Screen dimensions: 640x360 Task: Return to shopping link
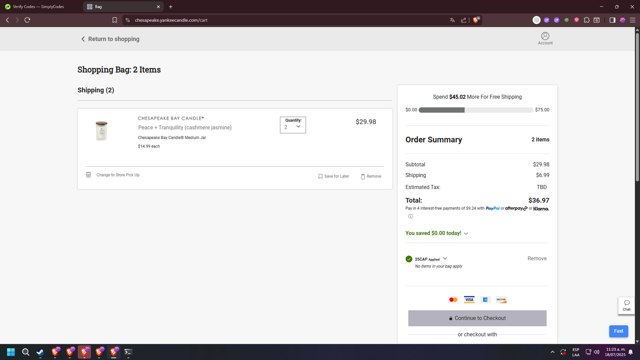(x=110, y=39)
